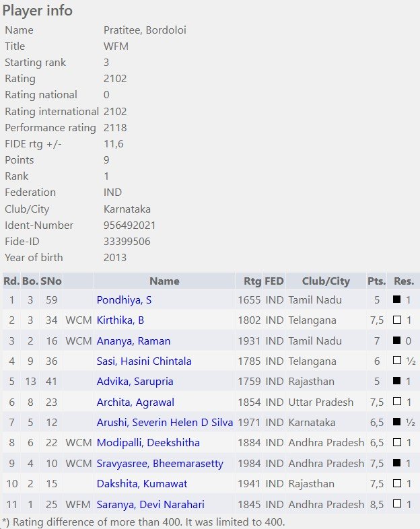This screenshot has height=529, width=420.
Task: Click white piece icon in round 11 result
Action: tap(397, 503)
